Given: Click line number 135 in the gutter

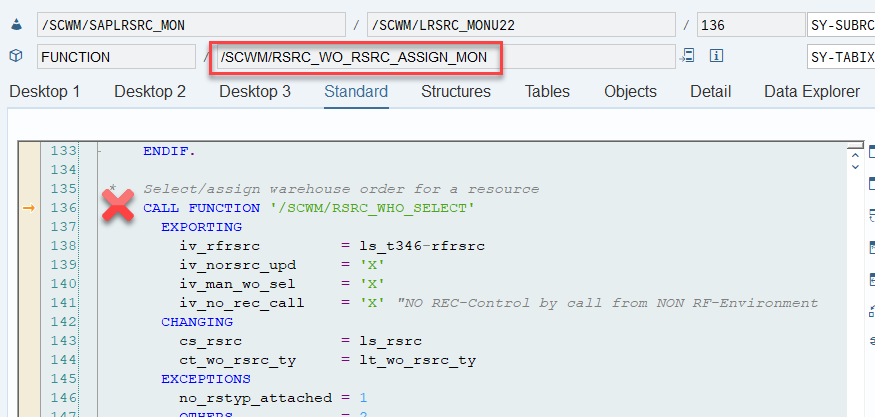Looking at the screenshot, I should pos(62,189).
